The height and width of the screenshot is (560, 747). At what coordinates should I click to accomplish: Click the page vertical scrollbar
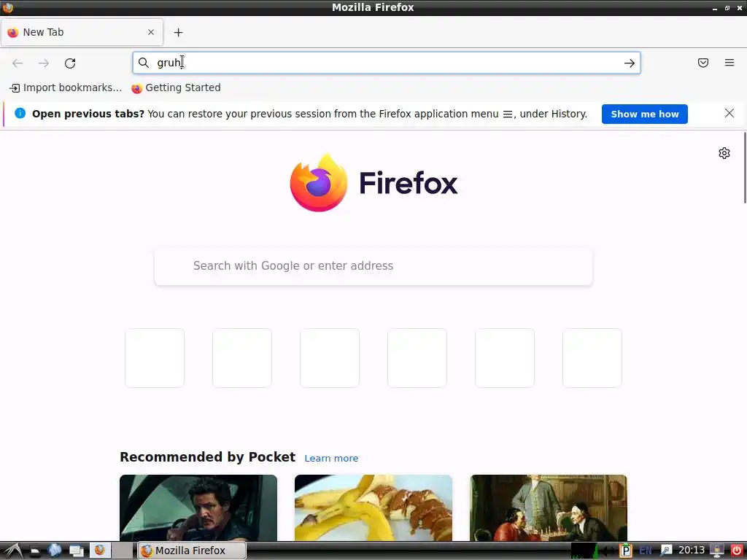[x=745, y=168]
